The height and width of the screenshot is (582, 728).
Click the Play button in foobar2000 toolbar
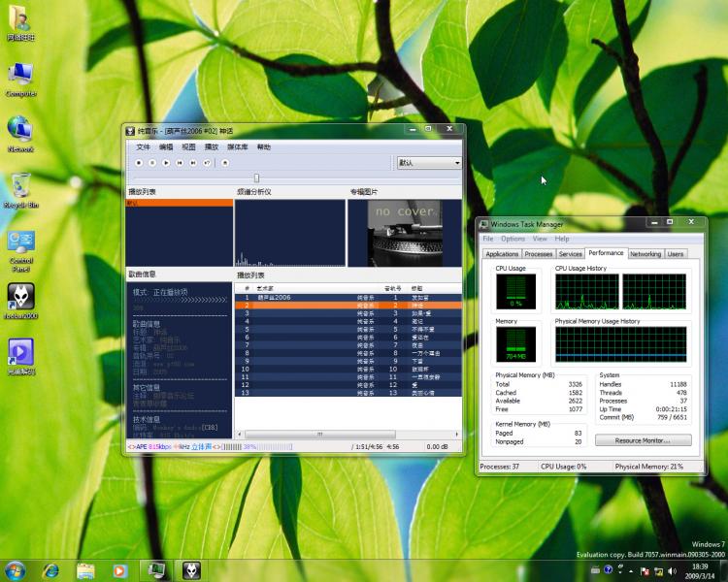[166, 163]
